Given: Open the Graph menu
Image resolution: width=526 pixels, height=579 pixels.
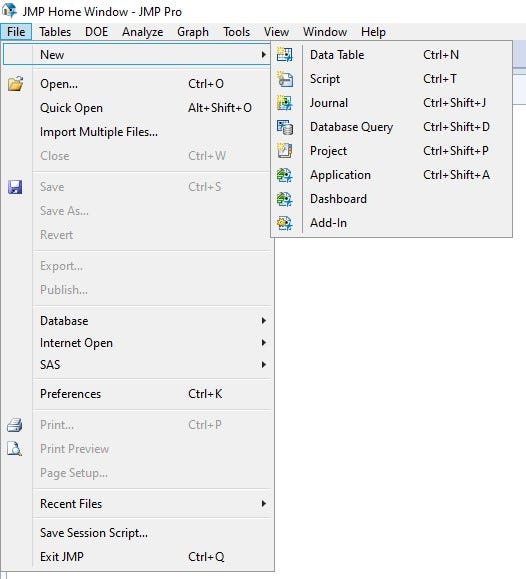Looking at the screenshot, I should 193,32.
